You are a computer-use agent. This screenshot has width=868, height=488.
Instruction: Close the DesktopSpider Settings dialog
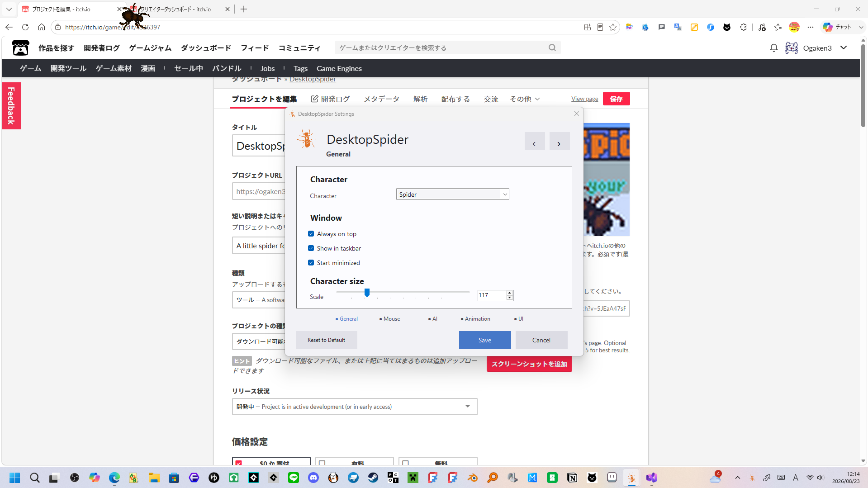(577, 114)
